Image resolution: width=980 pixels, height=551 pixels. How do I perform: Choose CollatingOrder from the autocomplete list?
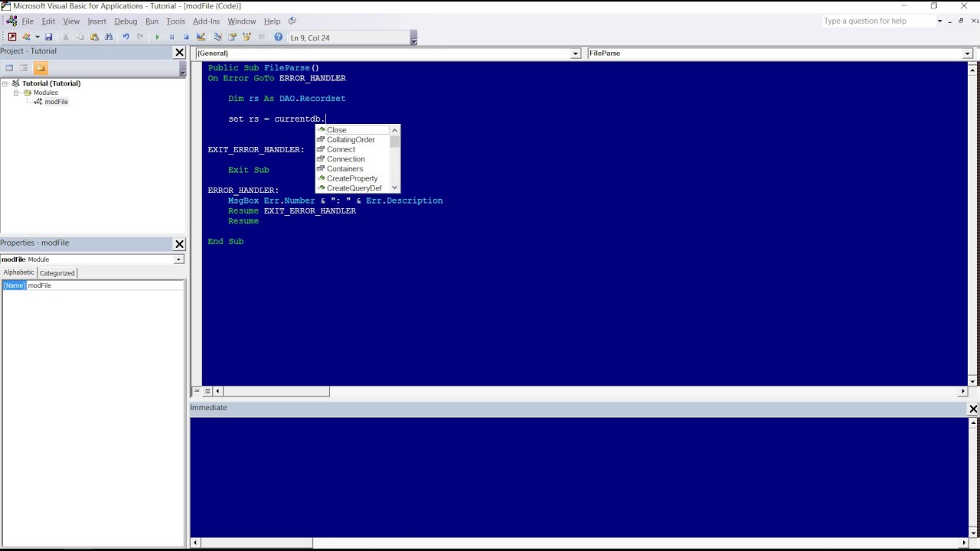click(x=351, y=140)
